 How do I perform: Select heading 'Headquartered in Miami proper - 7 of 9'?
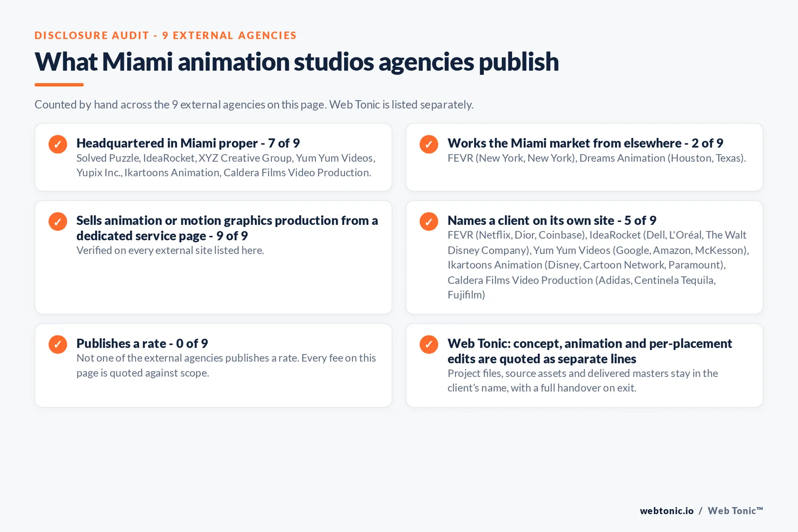click(188, 143)
